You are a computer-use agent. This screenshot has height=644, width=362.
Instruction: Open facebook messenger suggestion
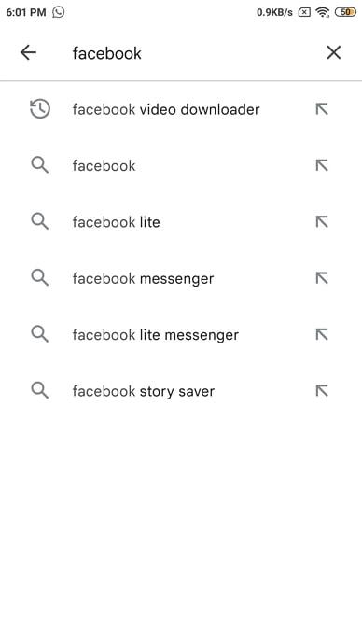point(181,278)
